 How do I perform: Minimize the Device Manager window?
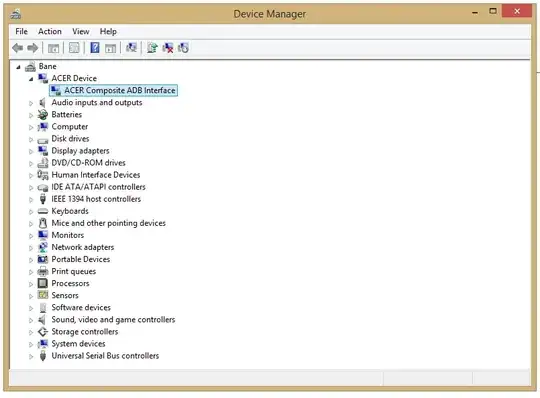pos(475,12)
